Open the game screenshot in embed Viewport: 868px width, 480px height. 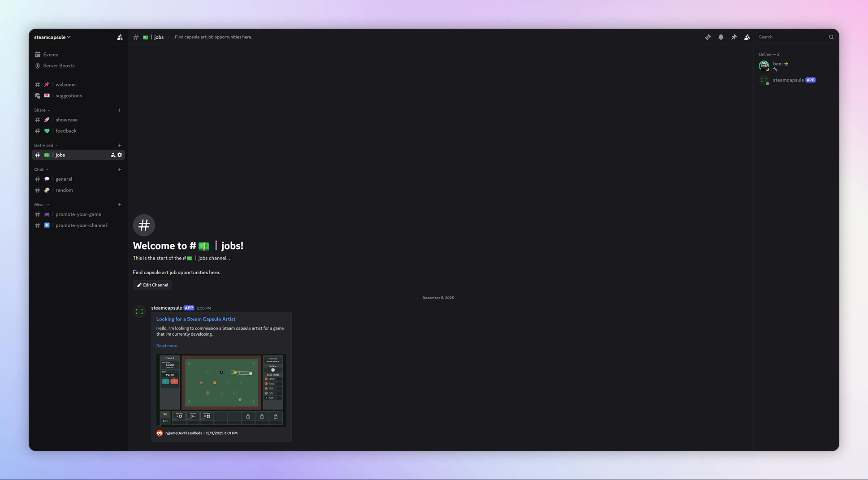tap(221, 390)
